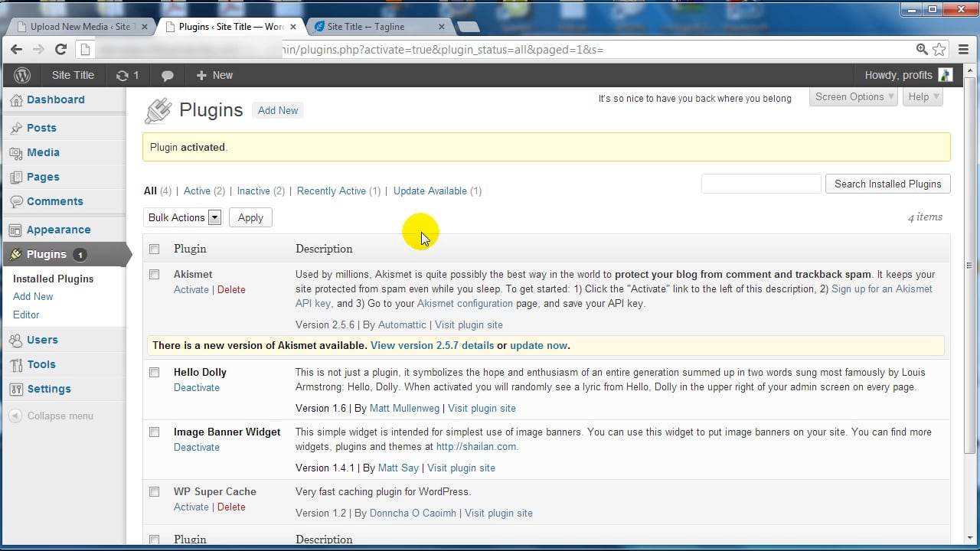Click inside the plugin search field
980x551 pixels.
click(760, 184)
